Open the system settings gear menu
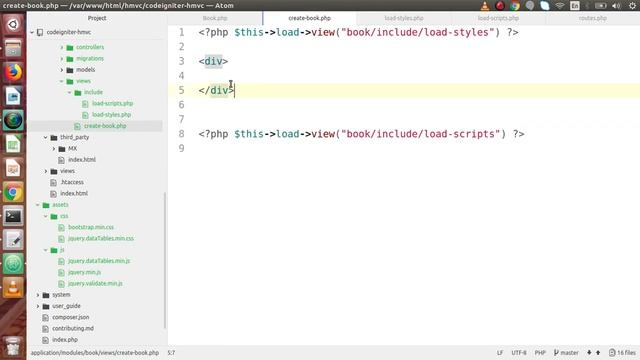Image resolution: width=640 pixels, height=360 pixels. pyautogui.click(x=632, y=6)
